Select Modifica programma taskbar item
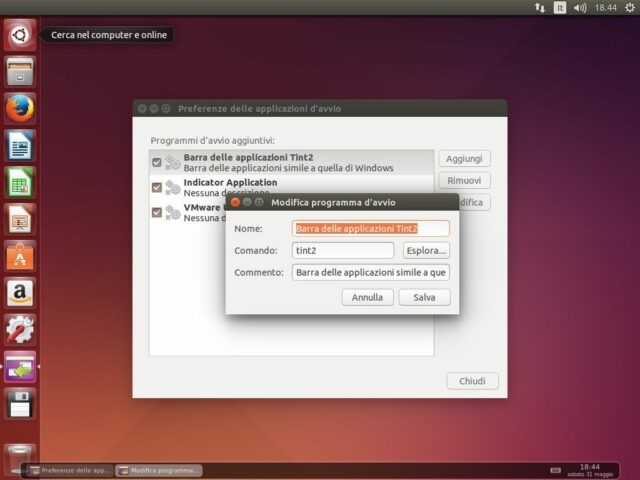This screenshot has width=640, height=480. pyautogui.click(x=159, y=470)
